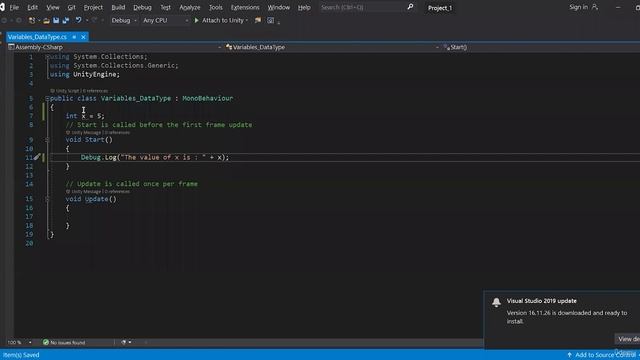
Task: Click the New Project toolbar icon
Action: 32,20
